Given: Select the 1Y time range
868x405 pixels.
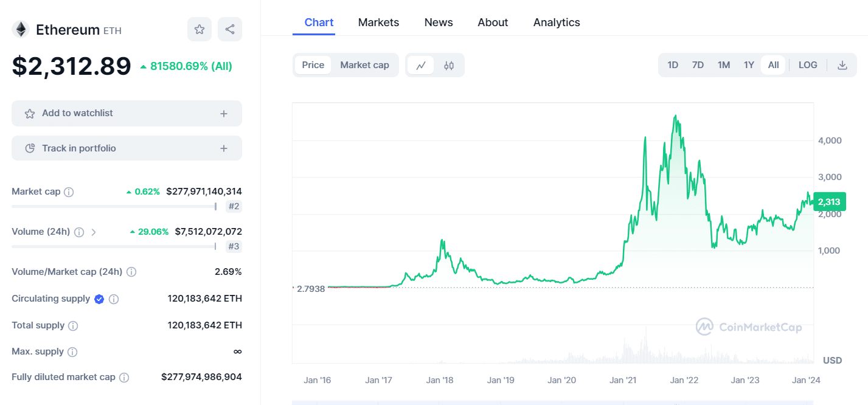Looking at the screenshot, I should click(749, 64).
